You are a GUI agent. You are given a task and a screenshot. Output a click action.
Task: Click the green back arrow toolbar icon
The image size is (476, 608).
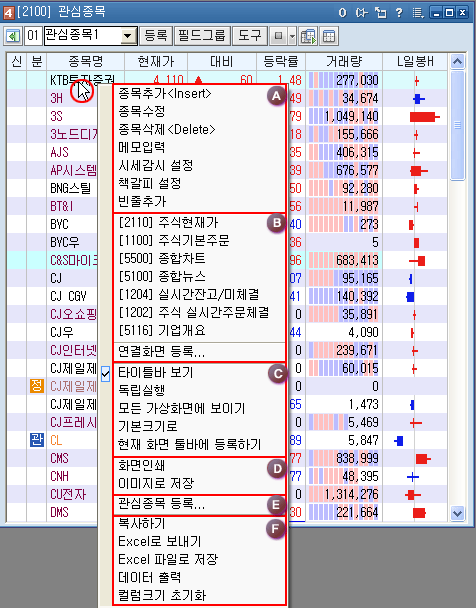13,36
